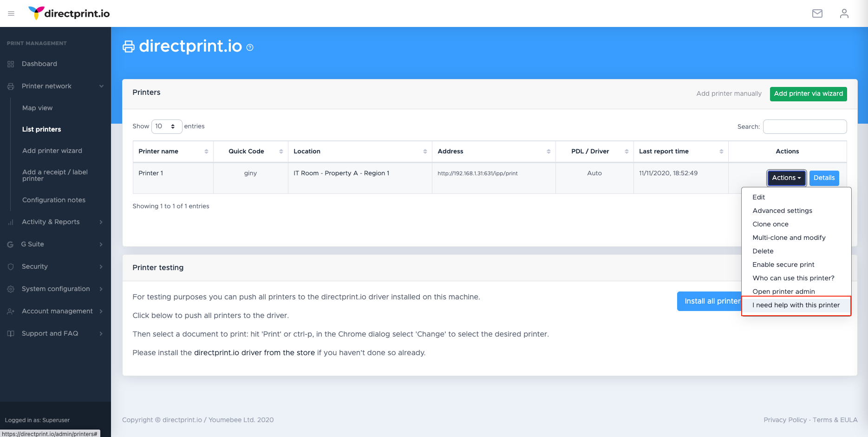Viewport: 868px width, 437px height.
Task: Click the printer address http://192.168.1.31:631/ipp/print
Action: point(477,173)
